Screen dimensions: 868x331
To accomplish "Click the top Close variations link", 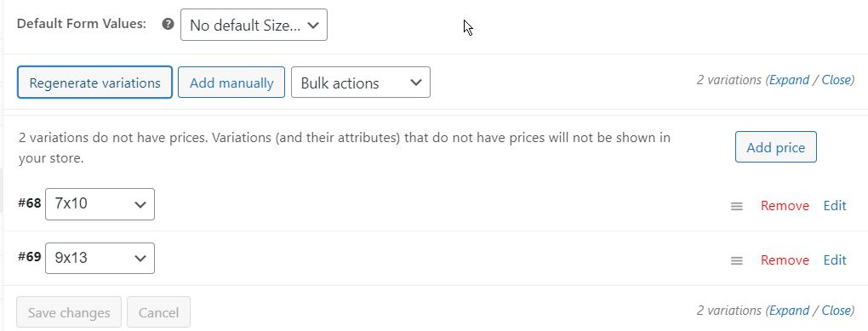I will coord(836,80).
